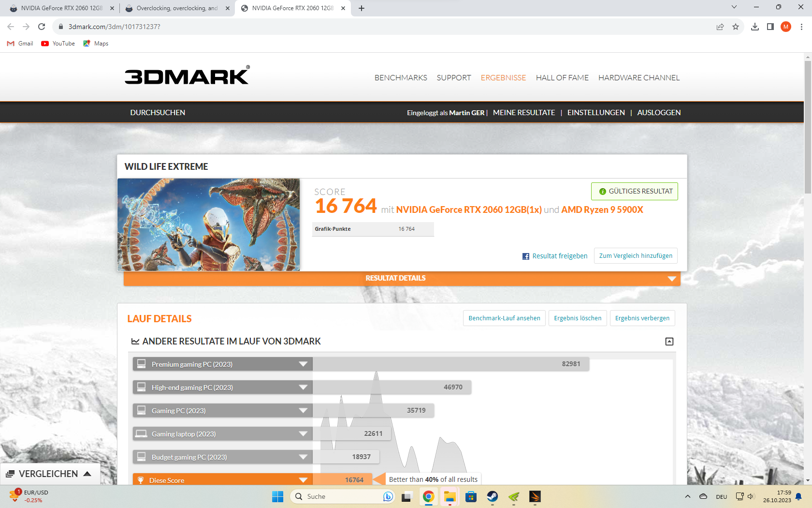The height and width of the screenshot is (508, 812).
Task: Collapse the Andere Resultate section
Action: (x=669, y=342)
